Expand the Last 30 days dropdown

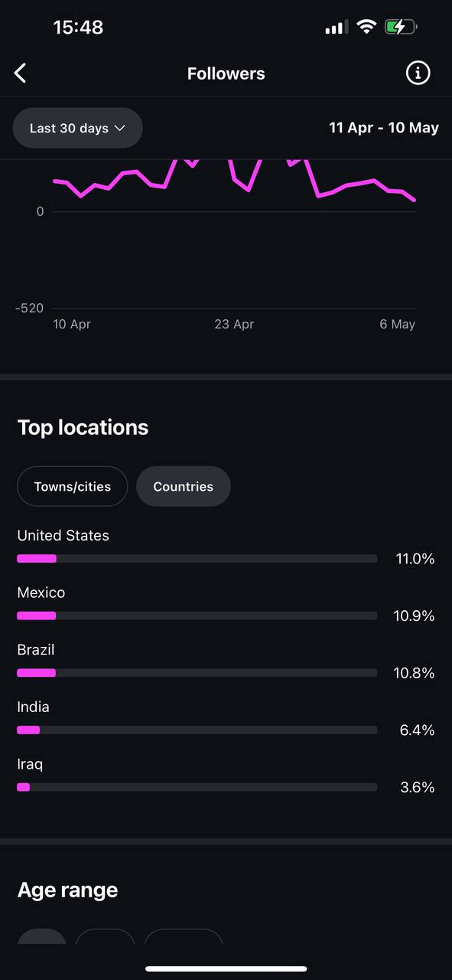(x=78, y=128)
